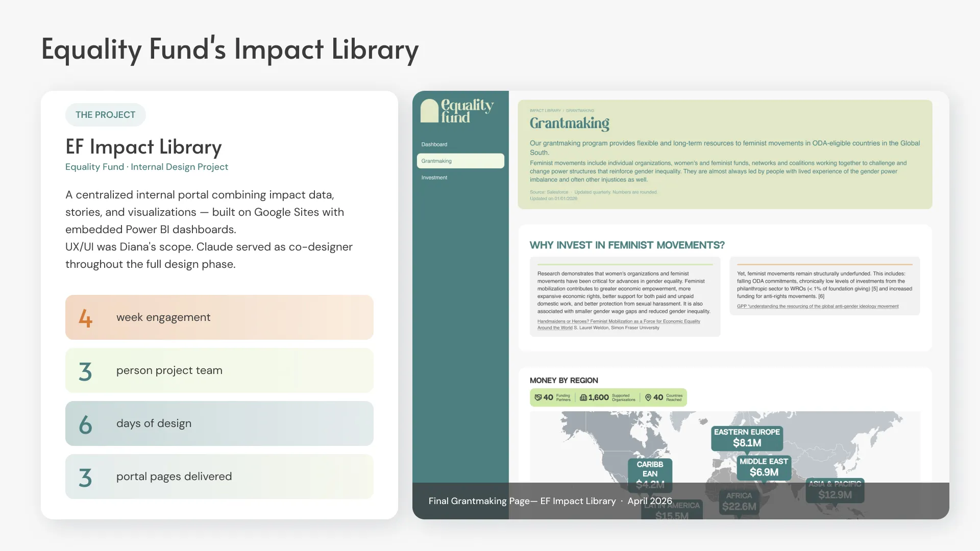Click the research paragraph card on women's organizations
Viewport: 980px width, 551px height.
tap(625, 296)
